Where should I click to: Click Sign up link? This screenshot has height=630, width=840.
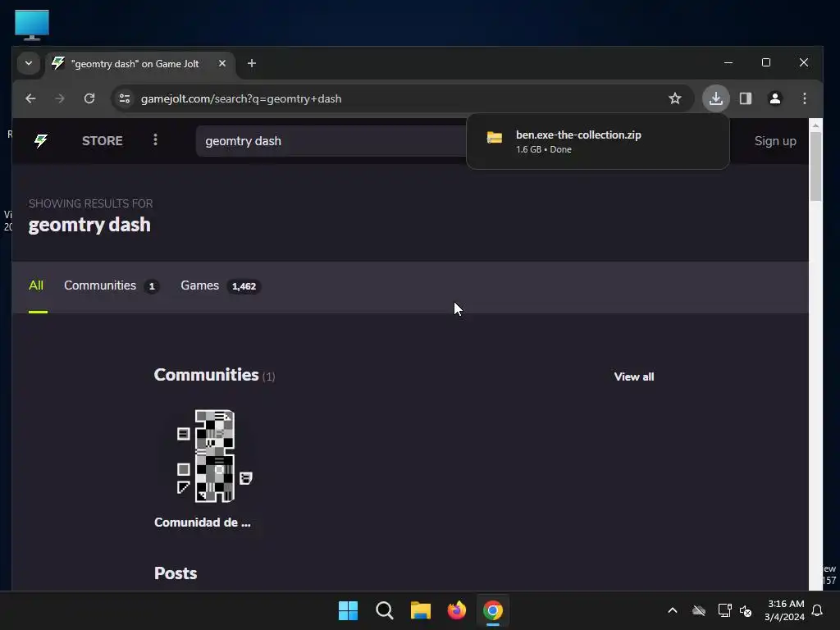[x=775, y=141]
